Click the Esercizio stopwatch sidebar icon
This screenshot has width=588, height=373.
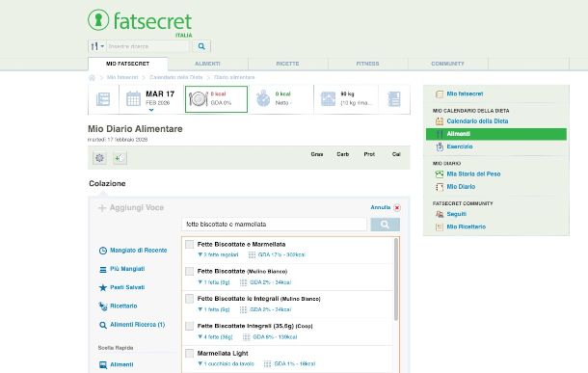[x=440, y=147]
